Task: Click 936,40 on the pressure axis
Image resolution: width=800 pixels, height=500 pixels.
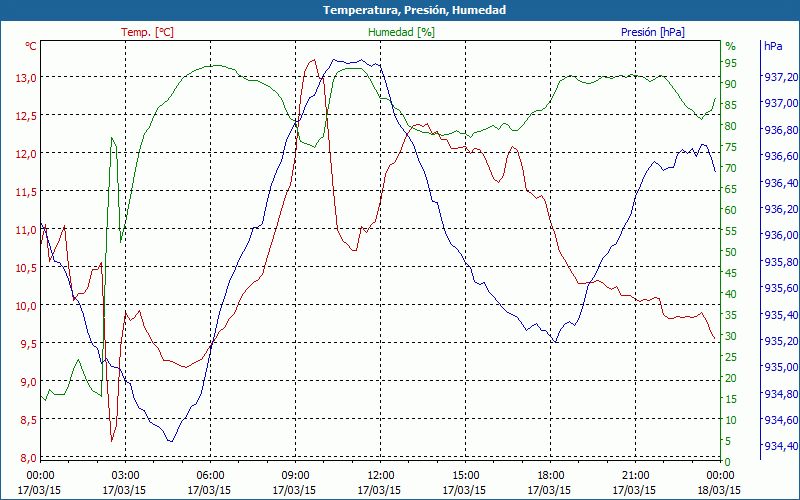Action: (x=781, y=183)
